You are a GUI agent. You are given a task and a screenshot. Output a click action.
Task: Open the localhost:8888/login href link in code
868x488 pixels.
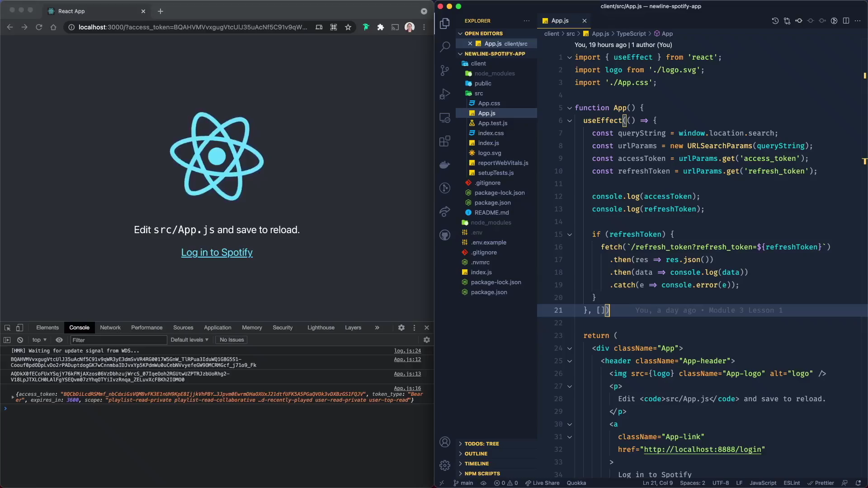tap(702, 450)
